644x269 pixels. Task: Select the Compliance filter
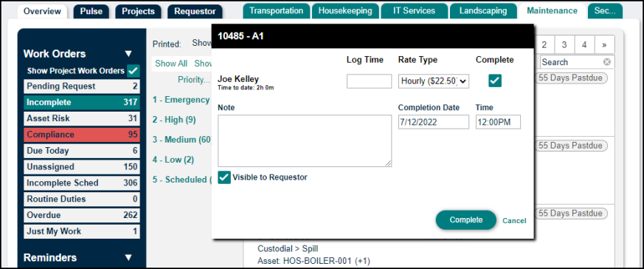tap(82, 134)
